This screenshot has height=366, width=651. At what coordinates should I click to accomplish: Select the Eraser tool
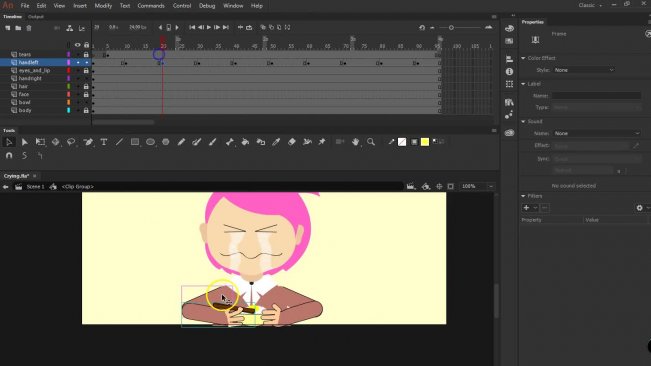[x=291, y=142]
